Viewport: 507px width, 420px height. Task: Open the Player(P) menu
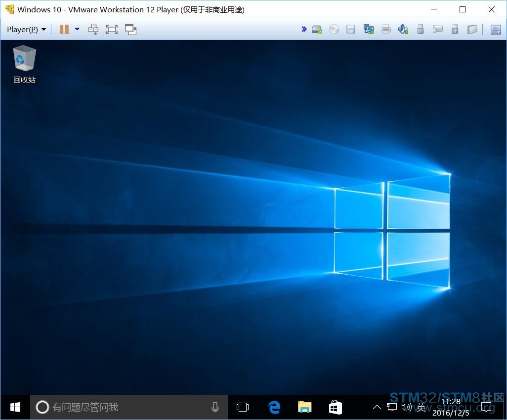[x=26, y=30]
